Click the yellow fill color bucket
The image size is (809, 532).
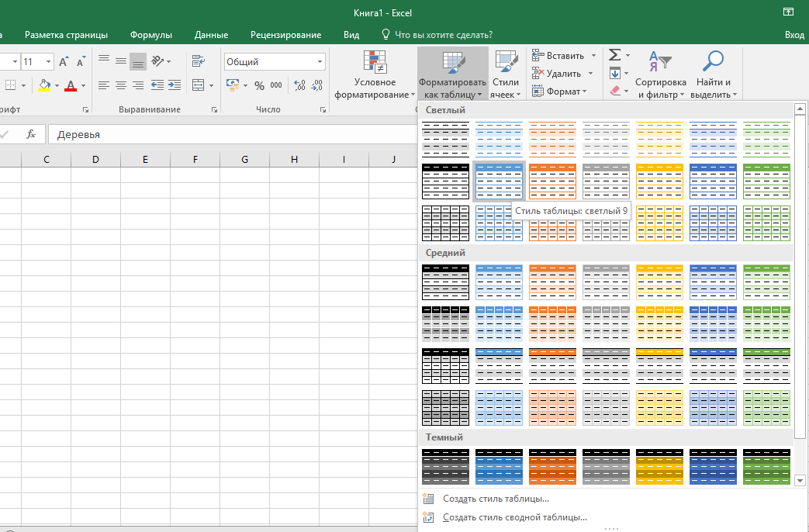pos(44,85)
